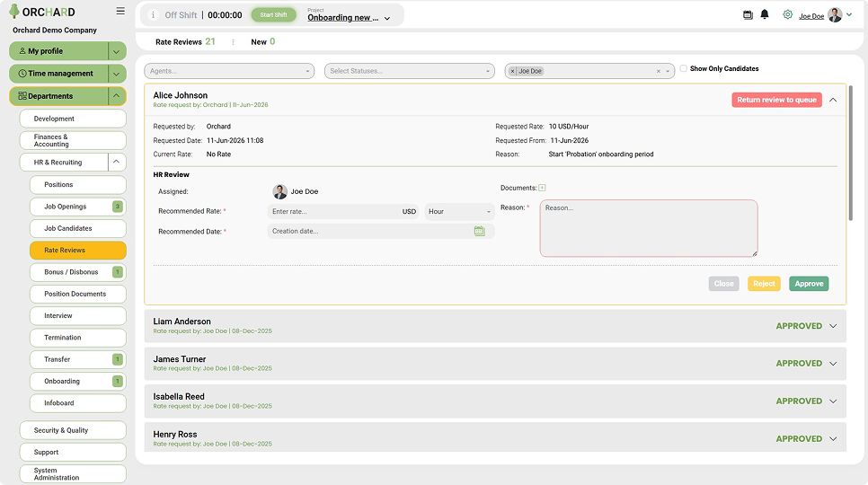
Task: Open the Interview menu item
Action: 78,316
